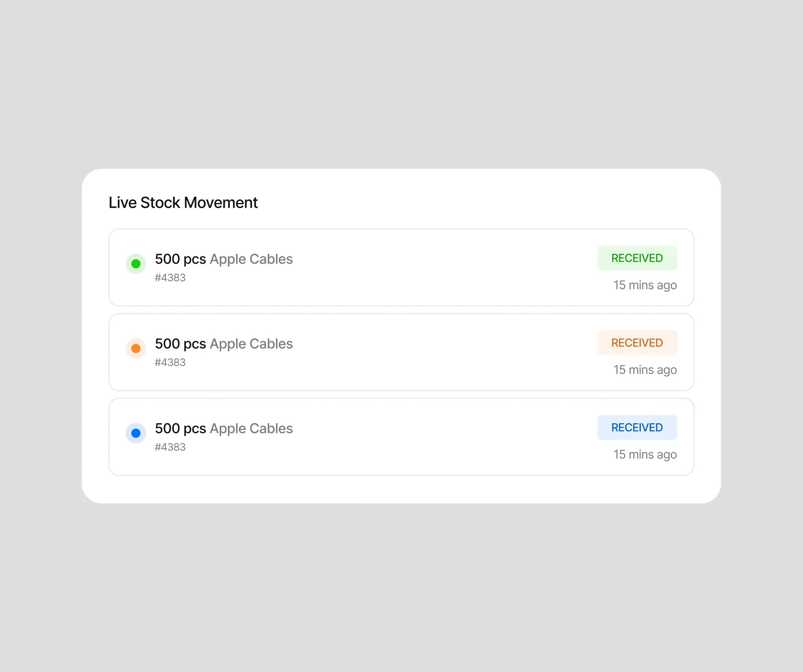
Task: Open the third 500 pcs Apple Cables entry
Action: (x=401, y=437)
